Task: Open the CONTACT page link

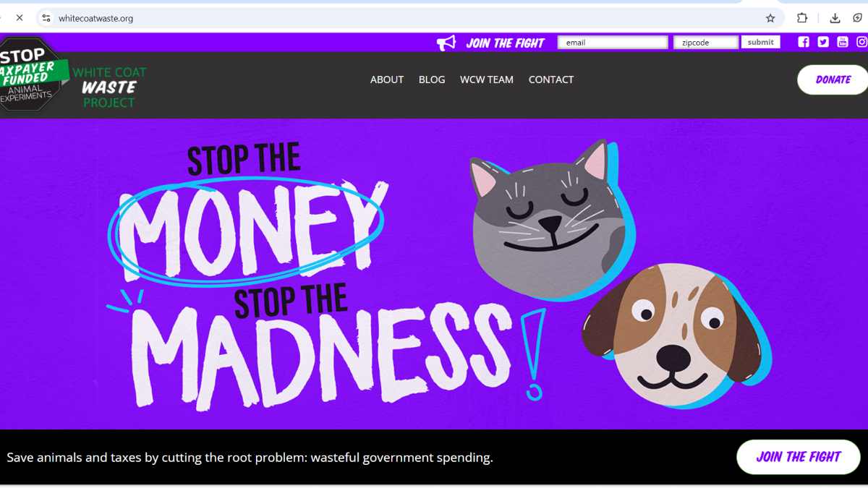Action: point(551,80)
